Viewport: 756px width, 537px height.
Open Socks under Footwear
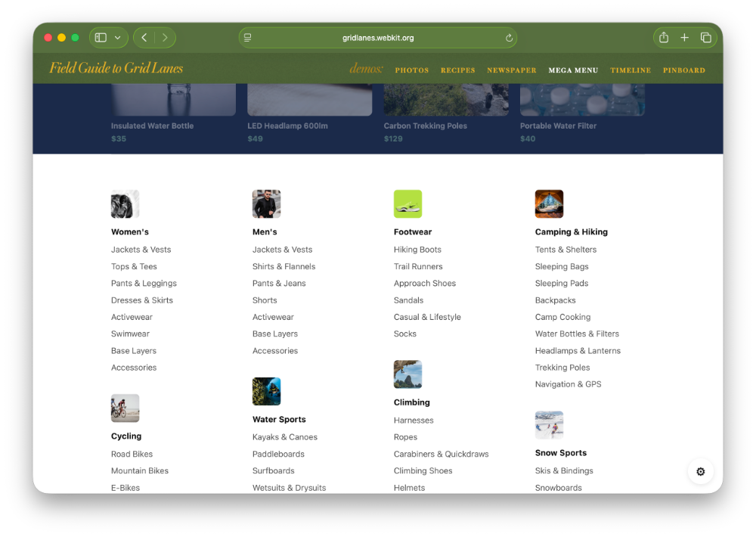pyautogui.click(x=405, y=334)
